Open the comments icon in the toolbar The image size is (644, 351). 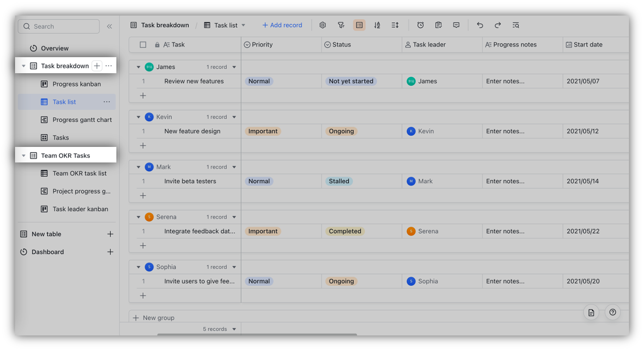click(456, 25)
